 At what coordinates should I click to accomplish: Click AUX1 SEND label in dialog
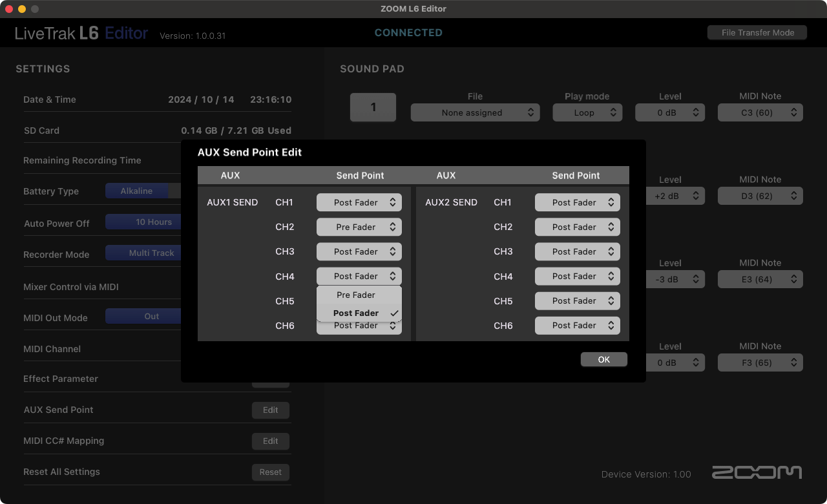click(233, 202)
